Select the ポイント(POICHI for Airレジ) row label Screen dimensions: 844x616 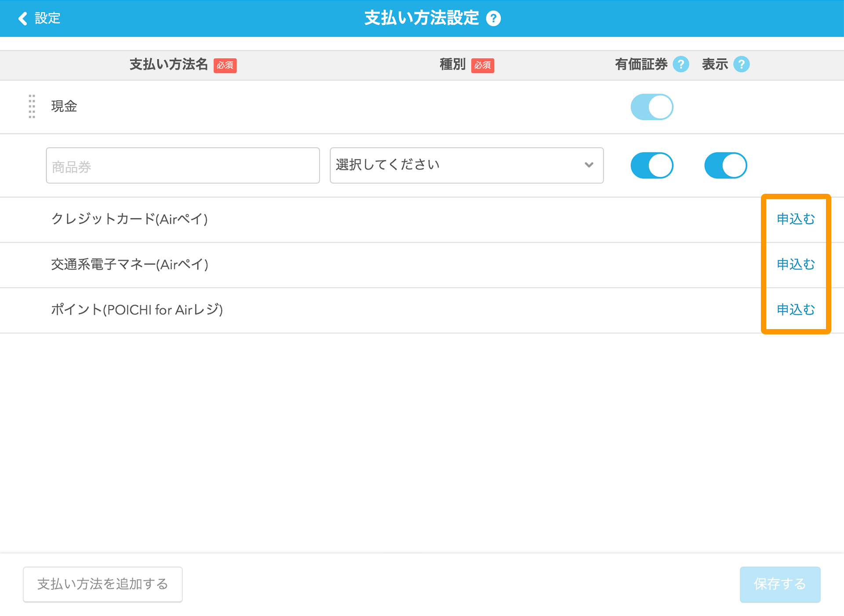[137, 310]
